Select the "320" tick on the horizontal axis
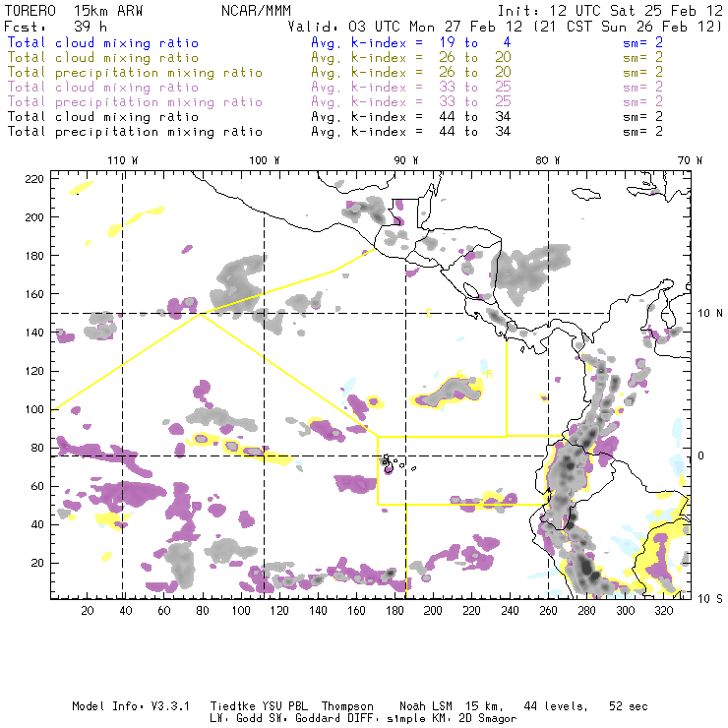728x728 pixels. pos(663,611)
